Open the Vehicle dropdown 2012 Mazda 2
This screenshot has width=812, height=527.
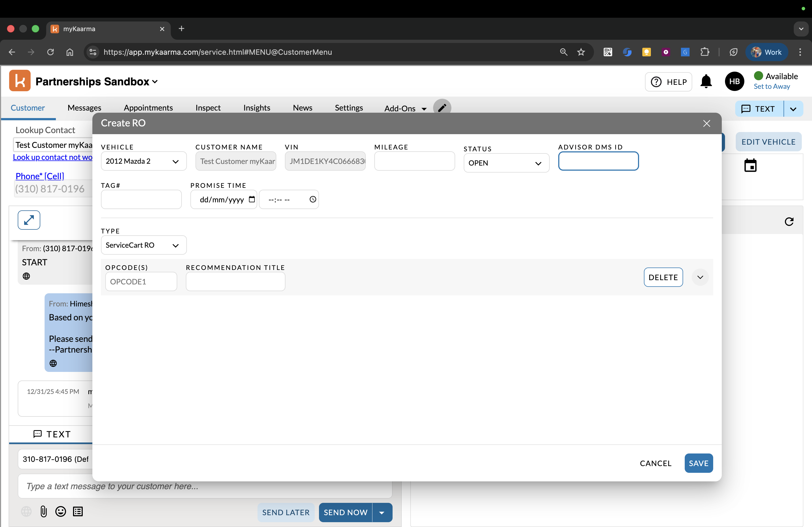(144, 161)
